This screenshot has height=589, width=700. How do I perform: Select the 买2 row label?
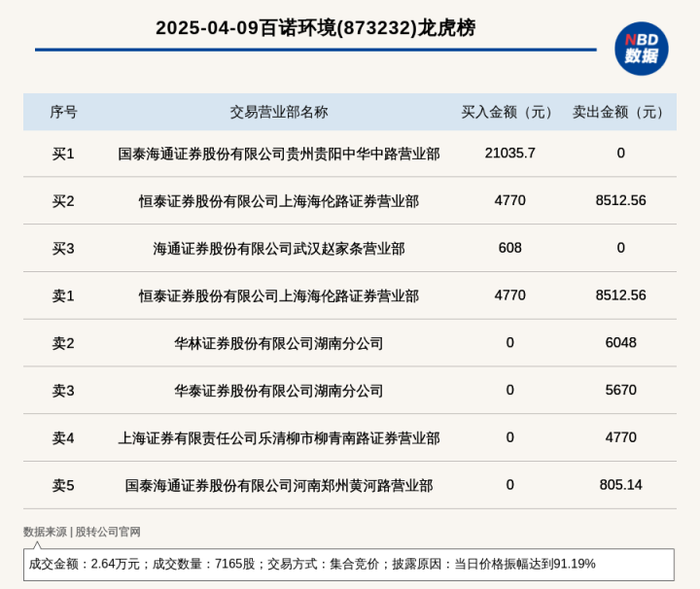(63, 201)
